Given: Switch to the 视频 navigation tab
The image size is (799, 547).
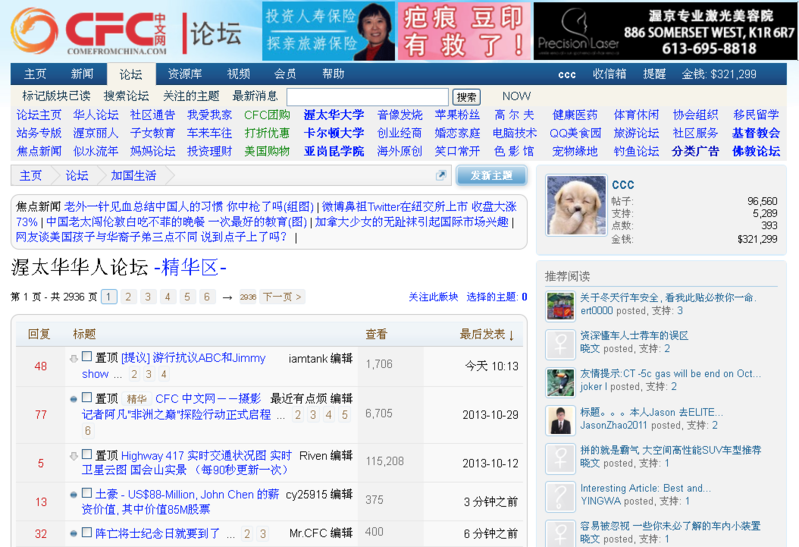Looking at the screenshot, I should pyautogui.click(x=238, y=74).
